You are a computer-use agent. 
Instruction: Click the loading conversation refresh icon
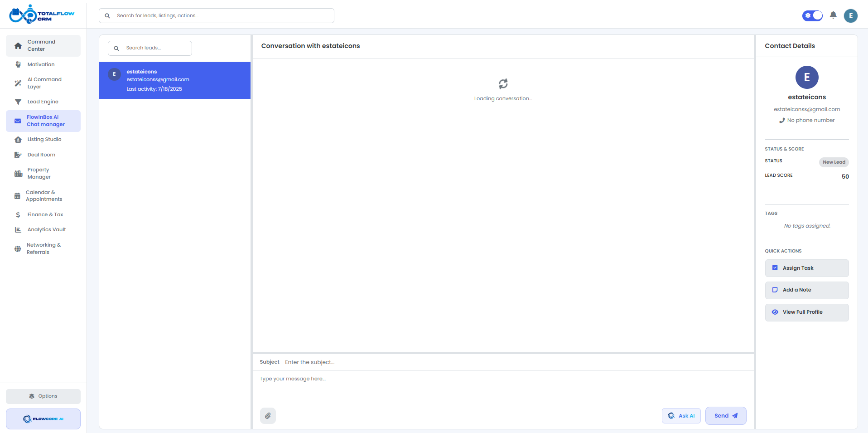point(503,83)
